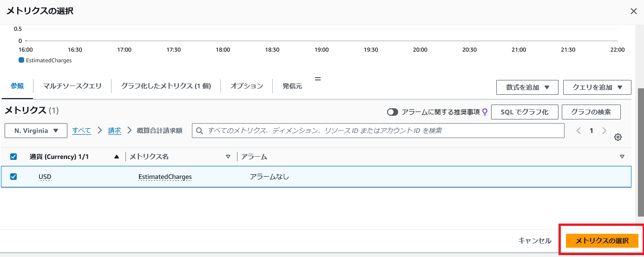
Task: Open the オプション tab
Action: click(247, 86)
